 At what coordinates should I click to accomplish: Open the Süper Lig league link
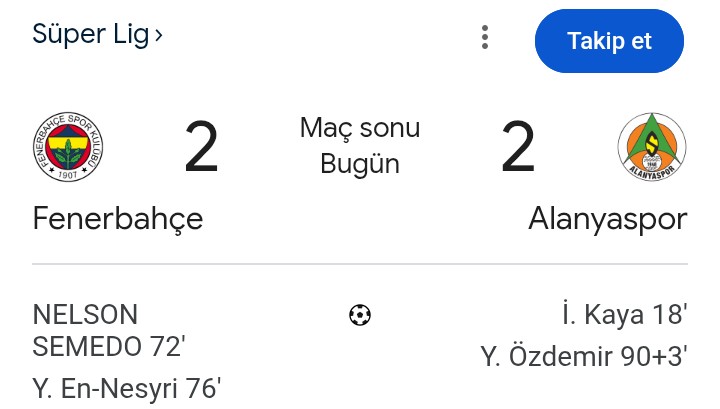pos(91,34)
